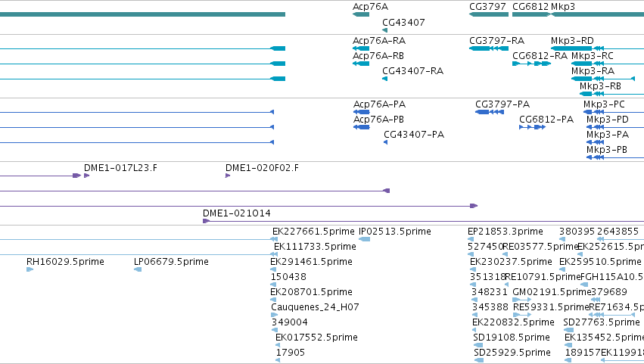Select the DME1-021O14 feature label
Image resolution: width=644 pixels, height=364 pixels.
point(237,213)
